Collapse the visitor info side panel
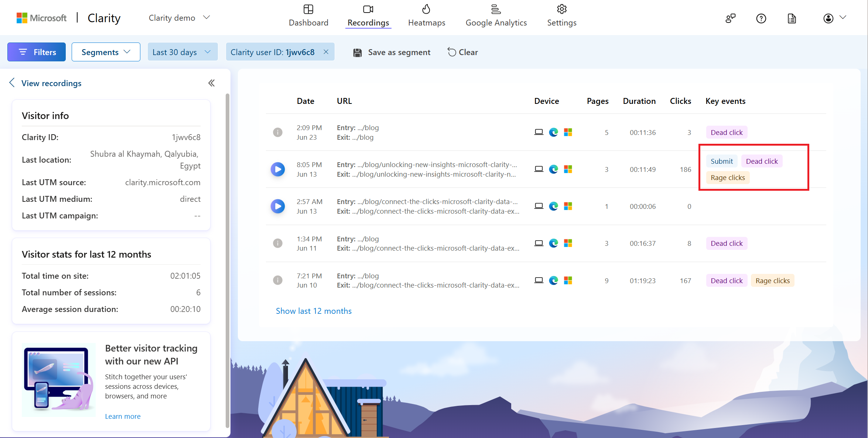The image size is (868, 438). pos(211,83)
